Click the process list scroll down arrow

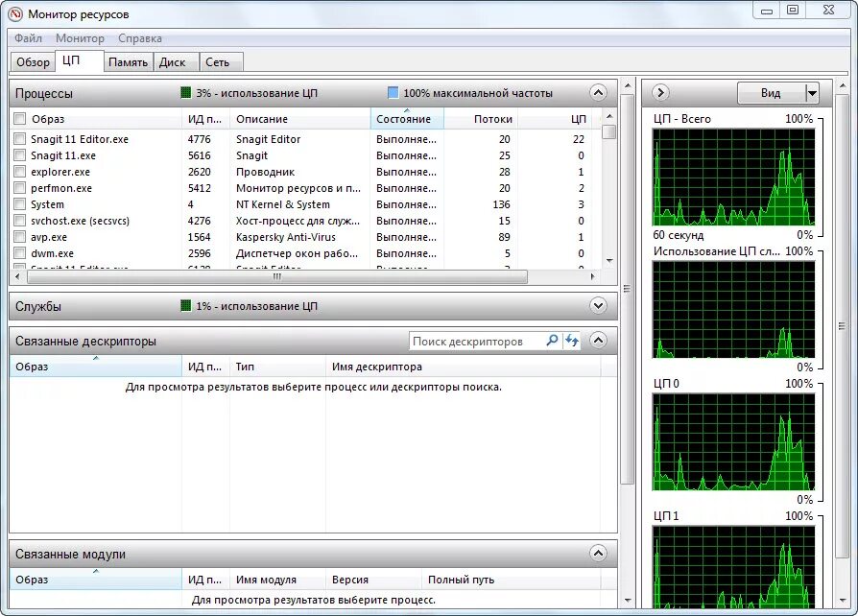(x=609, y=261)
